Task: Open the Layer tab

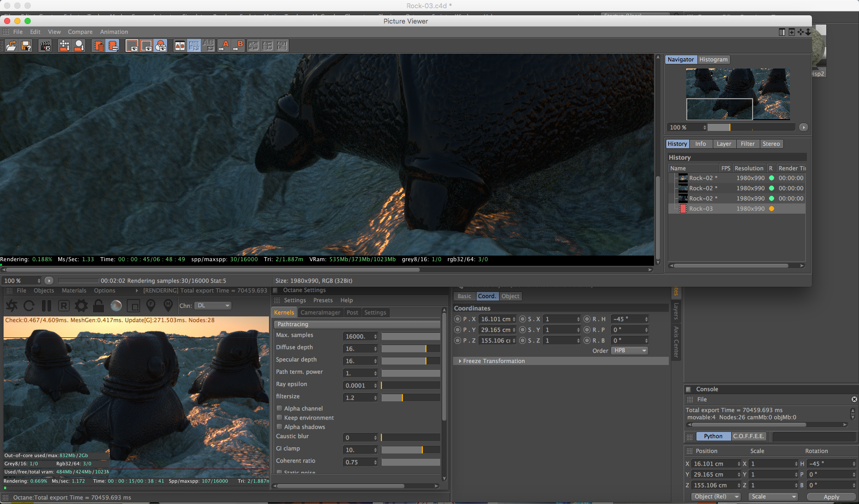Action: click(724, 144)
